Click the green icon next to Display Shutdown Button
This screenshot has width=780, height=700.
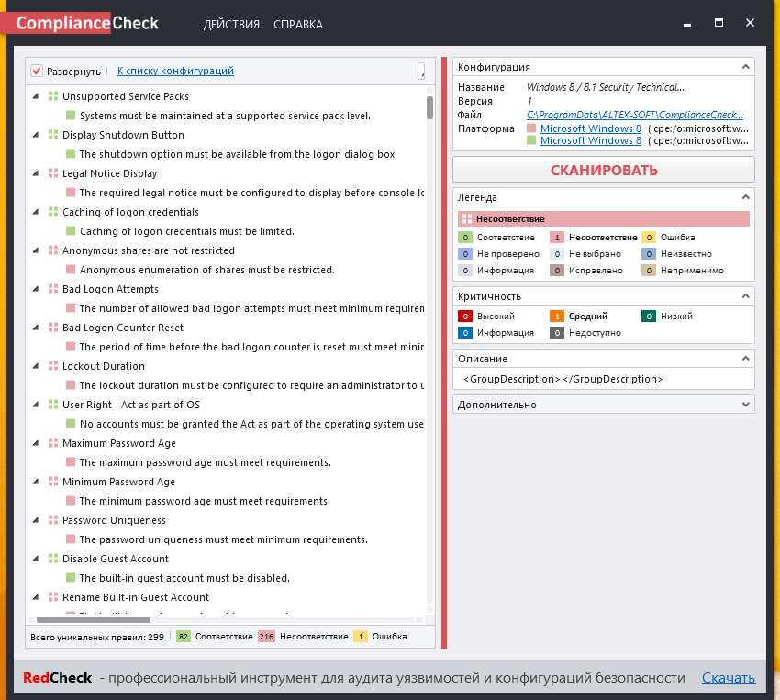coord(53,135)
